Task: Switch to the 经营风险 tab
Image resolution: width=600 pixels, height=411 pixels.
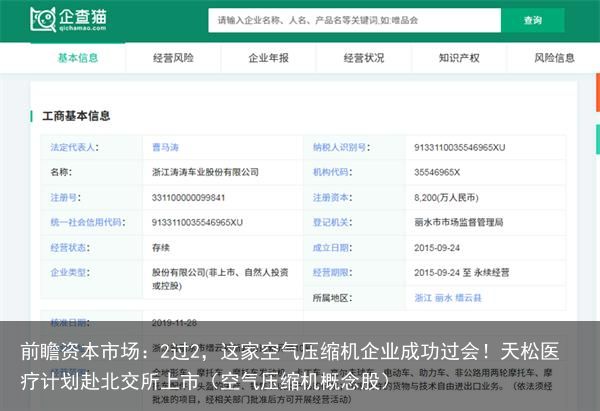Action: coord(173,58)
